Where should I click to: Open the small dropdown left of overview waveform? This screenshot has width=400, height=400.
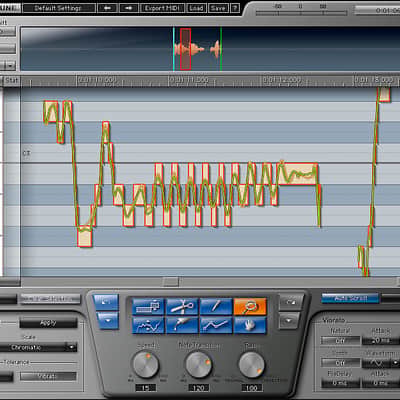coord(11,66)
